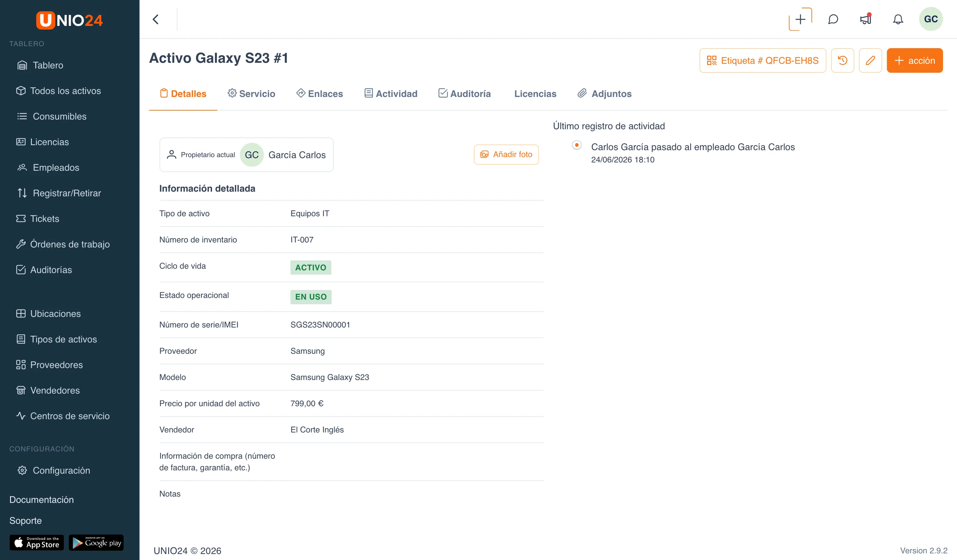This screenshot has height=560, width=957.
Task: Select the latest activity radio marker
Action: click(x=577, y=145)
